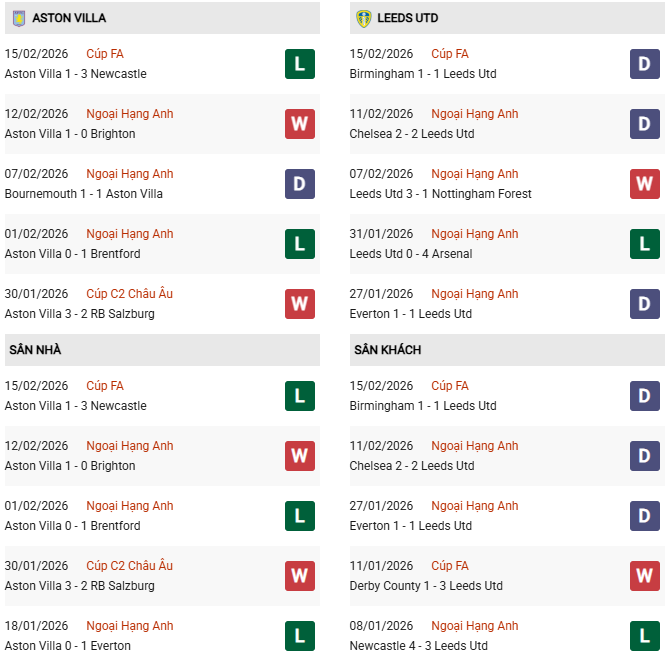Open the Sân Nhà section header
Viewport: 666px width, 659px height.
pos(36,350)
